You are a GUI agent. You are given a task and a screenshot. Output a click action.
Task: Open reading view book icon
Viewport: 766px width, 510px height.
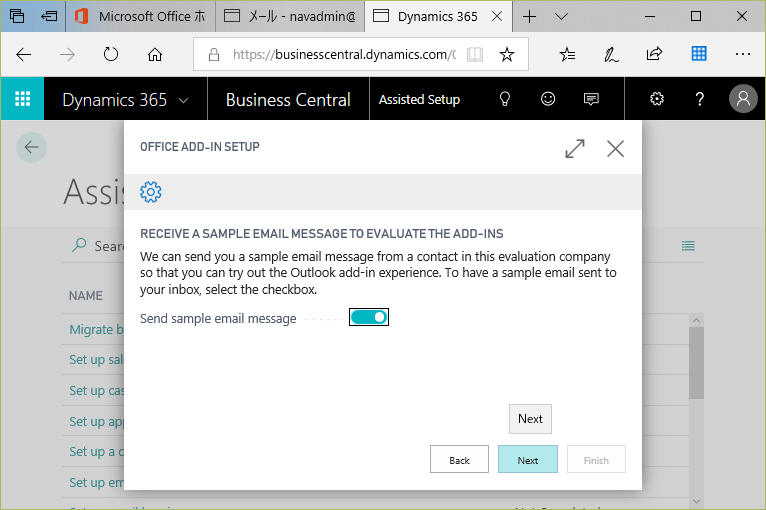475,54
